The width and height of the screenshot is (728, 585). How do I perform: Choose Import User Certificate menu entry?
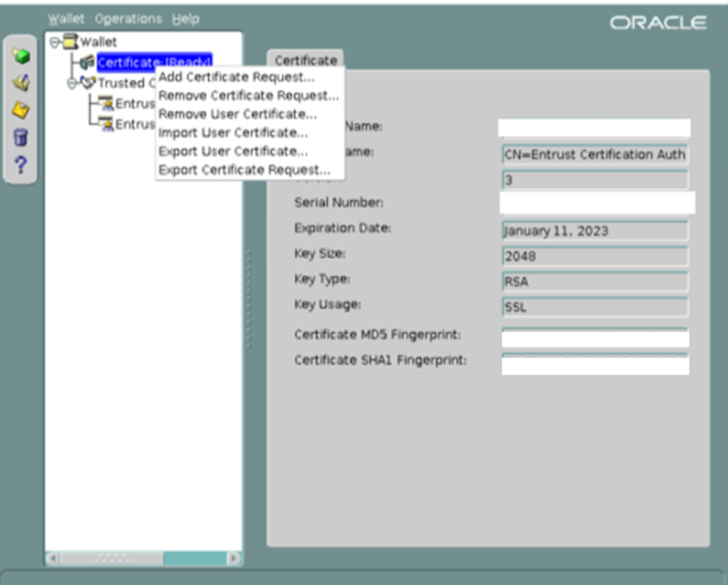(233, 133)
